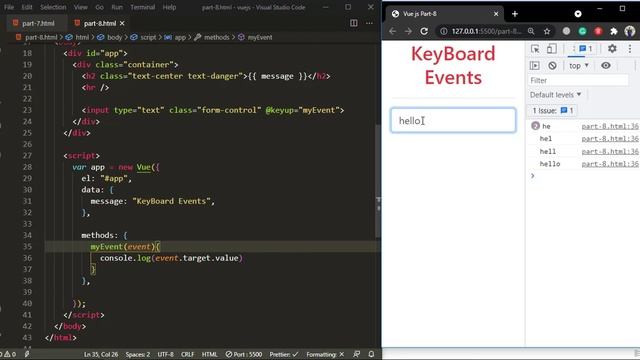The image size is (640, 360).
Task: Close the Vue js Part-8 browser tab
Action: pyautogui.click(x=496, y=14)
